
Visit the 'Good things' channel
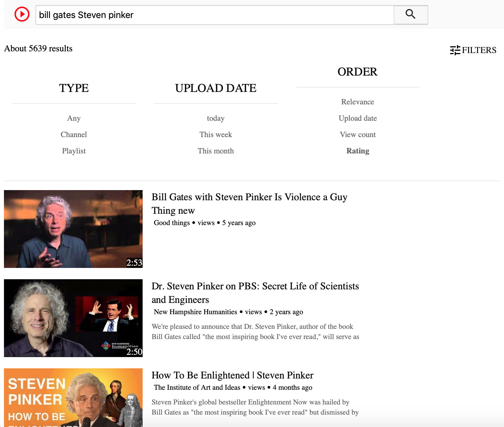click(172, 223)
